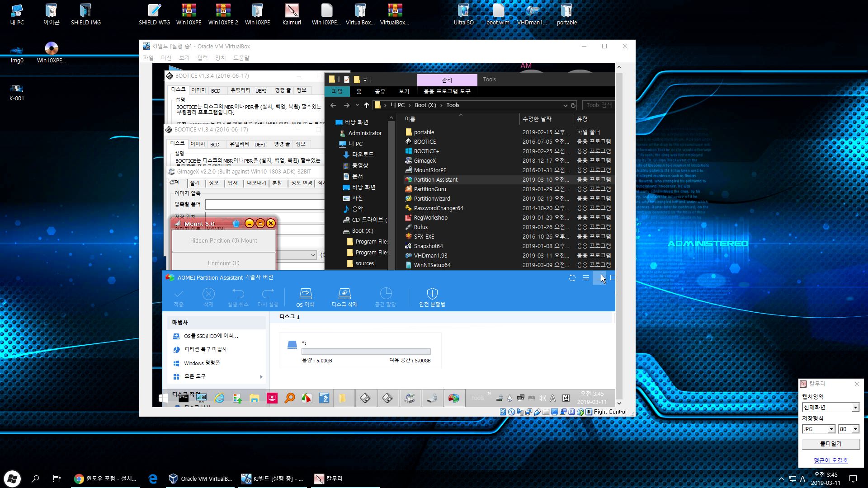868x488 pixels.
Task: Refresh the Explorer address bar
Action: coord(573,105)
